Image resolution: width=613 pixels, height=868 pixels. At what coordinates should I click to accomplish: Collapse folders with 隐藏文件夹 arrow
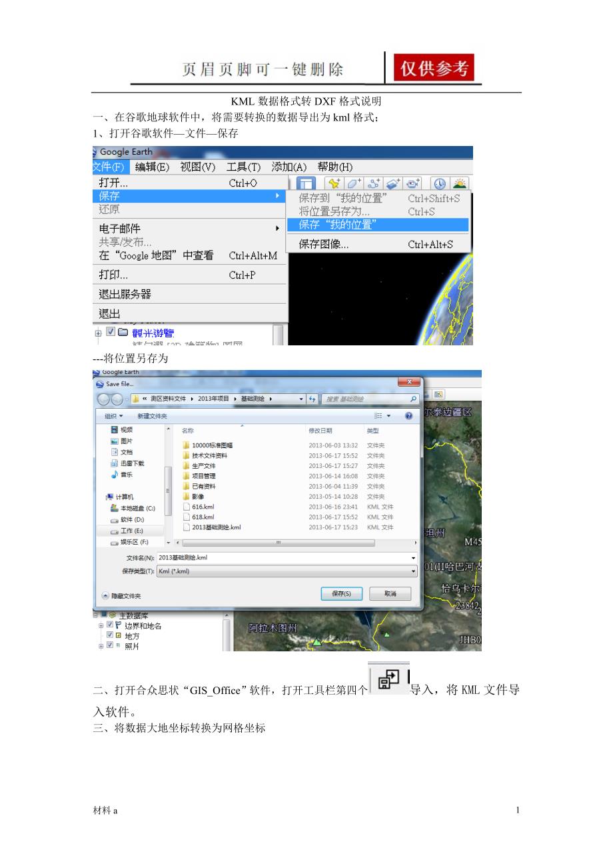pos(105,595)
